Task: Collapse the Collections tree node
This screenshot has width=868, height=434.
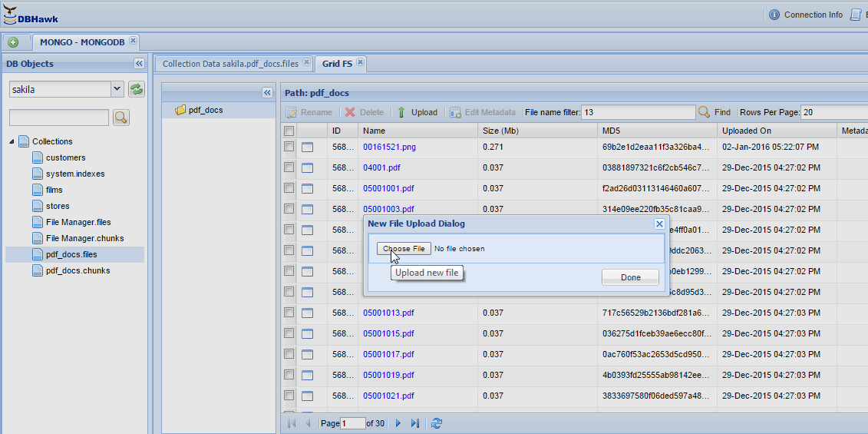Action: (12, 142)
